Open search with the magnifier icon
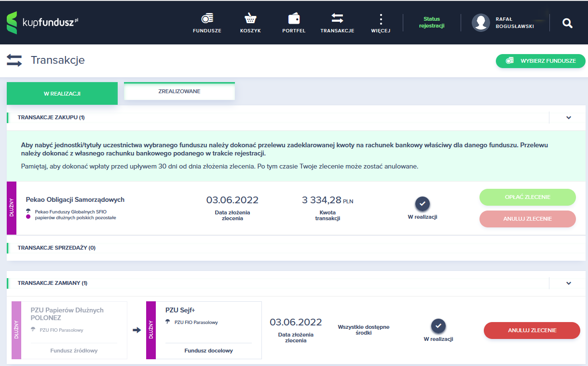 [x=567, y=23]
